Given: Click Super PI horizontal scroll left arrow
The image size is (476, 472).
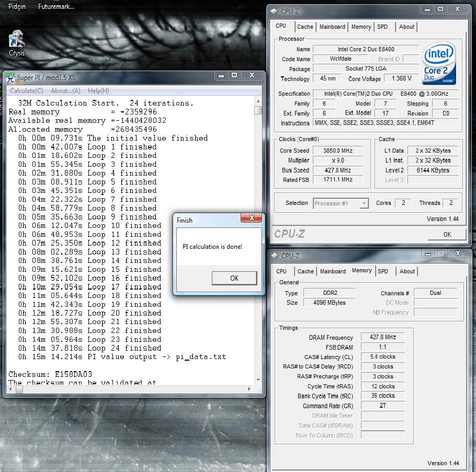Looking at the screenshot, I should point(10,389).
